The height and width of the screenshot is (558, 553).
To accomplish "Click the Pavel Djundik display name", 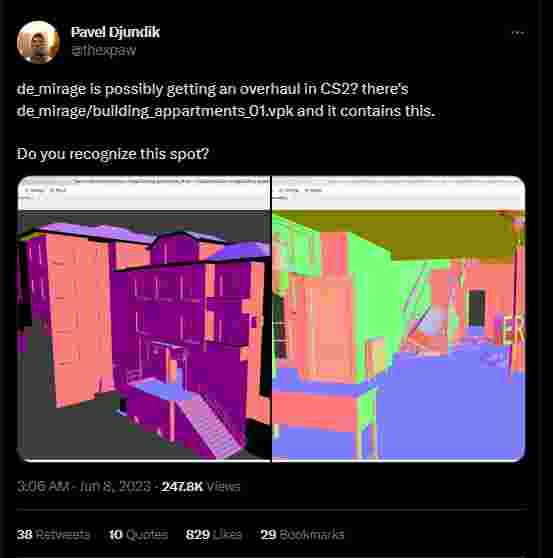I will [x=115, y=32].
